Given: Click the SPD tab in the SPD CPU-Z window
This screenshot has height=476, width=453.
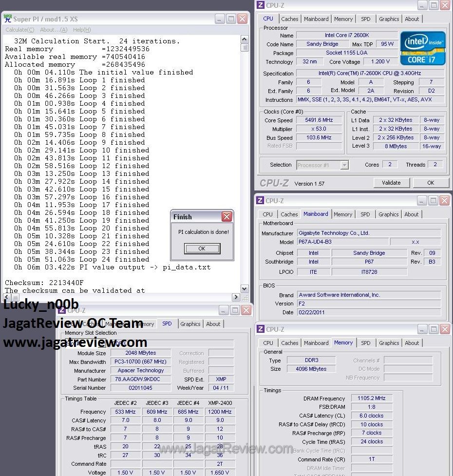Looking at the screenshot, I should 167,324.
